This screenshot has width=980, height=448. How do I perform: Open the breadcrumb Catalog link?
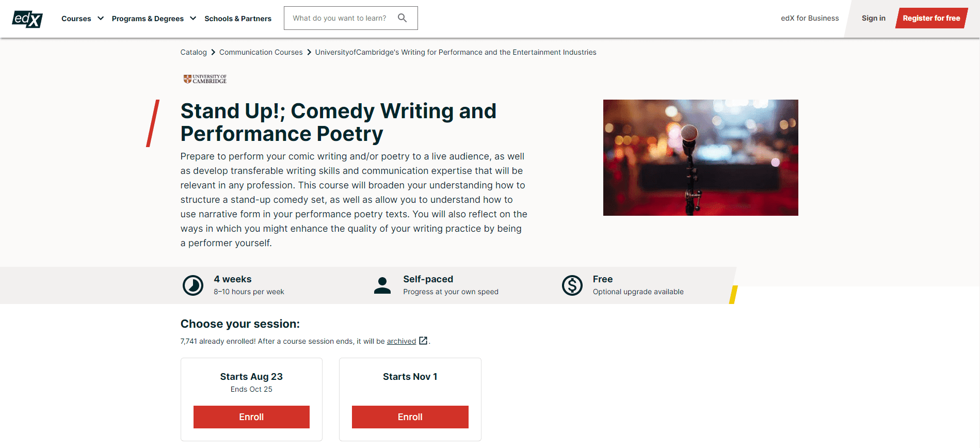coord(194,52)
